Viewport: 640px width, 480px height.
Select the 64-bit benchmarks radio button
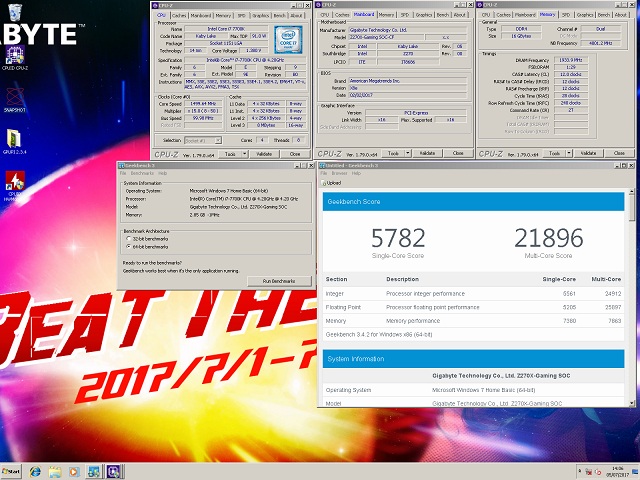(x=129, y=247)
